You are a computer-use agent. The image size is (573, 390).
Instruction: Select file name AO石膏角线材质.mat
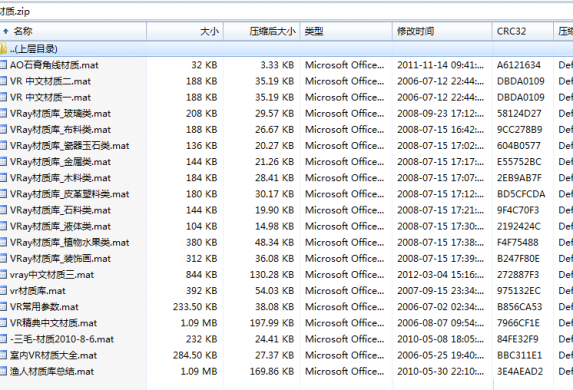[x=54, y=65]
